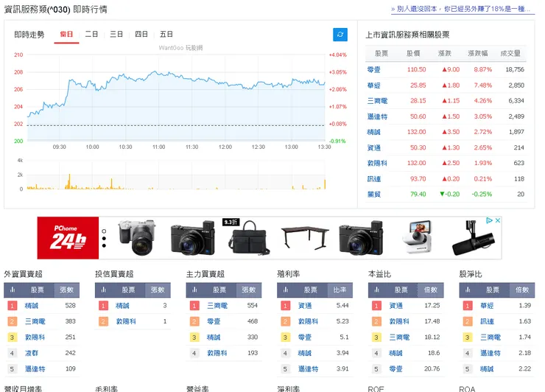Select the hollow top carousel dot in ad
545x392 pixels.
pyautogui.click(x=104, y=231)
